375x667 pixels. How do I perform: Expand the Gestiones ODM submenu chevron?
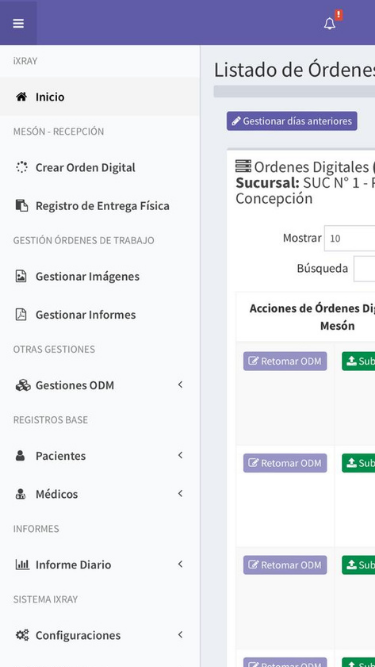tap(180, 385)
